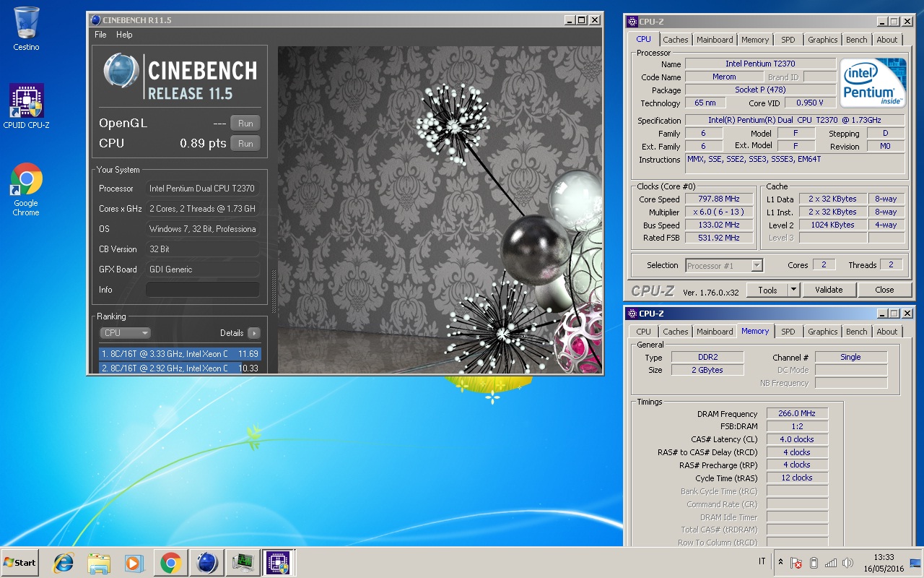Open Action Center flag tray icon
924x578 pixels.
[x=796, y=563]
